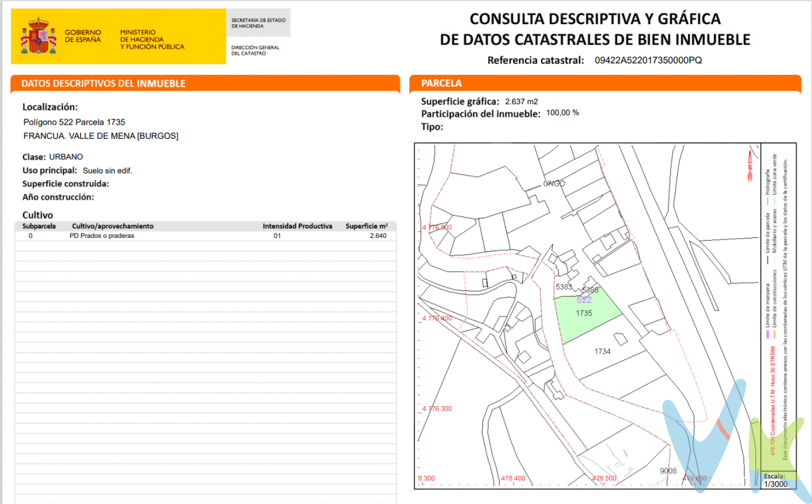
Task: Click 'DIRECCIÓN GENERAL DEL CATASTRO' text
Action: click(255, 50)
